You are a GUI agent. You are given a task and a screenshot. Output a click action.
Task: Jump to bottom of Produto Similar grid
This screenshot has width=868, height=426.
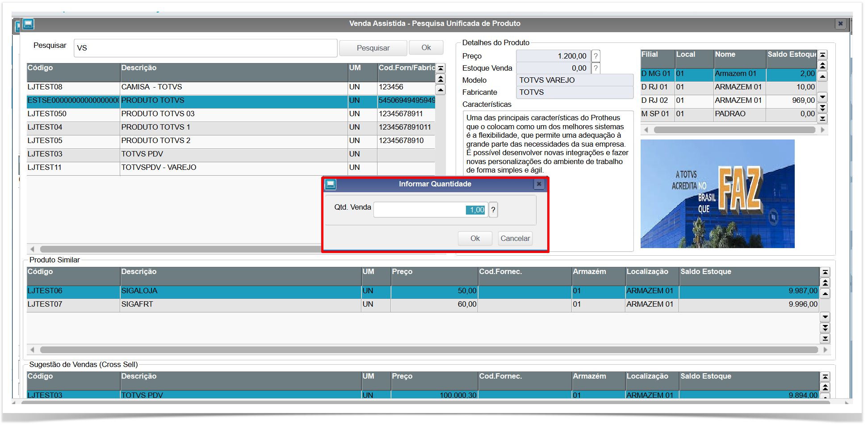tap(825, 338)
